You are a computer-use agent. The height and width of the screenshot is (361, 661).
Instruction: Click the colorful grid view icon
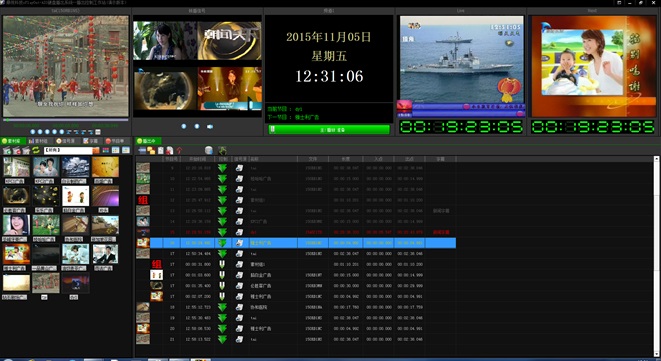pos(106,150)
